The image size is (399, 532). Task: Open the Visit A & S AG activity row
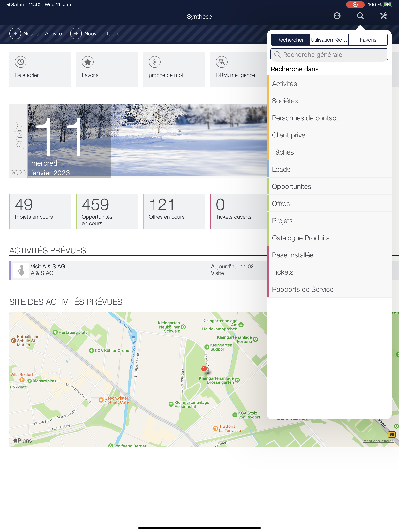[x=138, y=270]
